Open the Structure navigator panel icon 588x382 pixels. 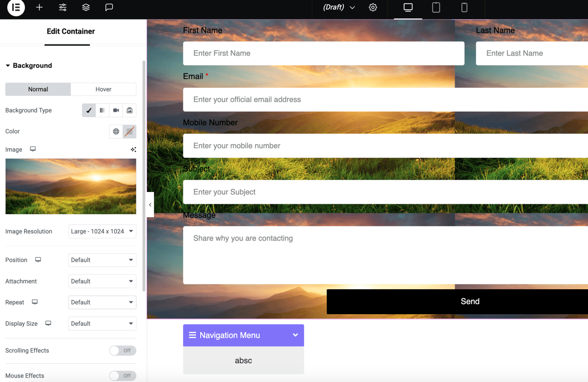coord(86,8)
